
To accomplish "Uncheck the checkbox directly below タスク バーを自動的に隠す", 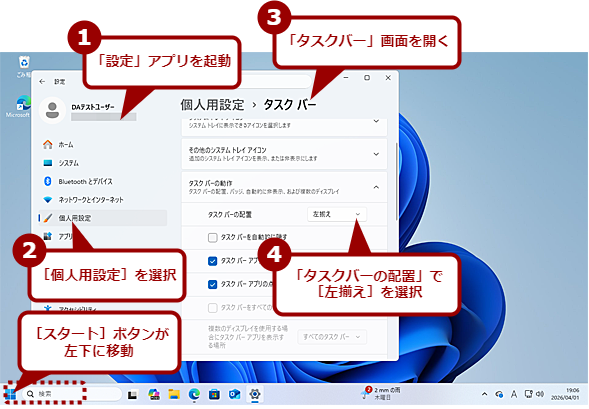I will pos(213,261).
